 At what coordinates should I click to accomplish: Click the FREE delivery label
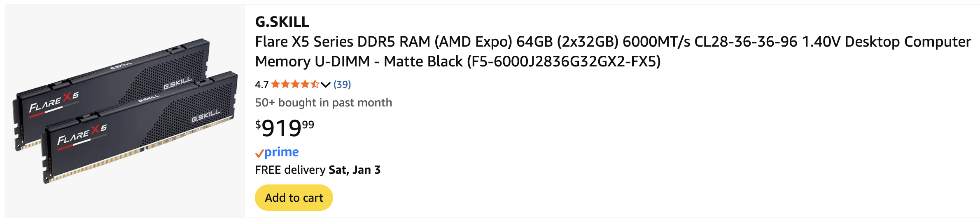[290, 170]
